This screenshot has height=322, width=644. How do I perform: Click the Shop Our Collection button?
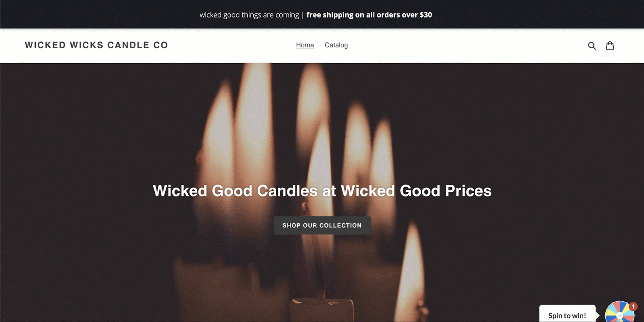pos(322,226)
